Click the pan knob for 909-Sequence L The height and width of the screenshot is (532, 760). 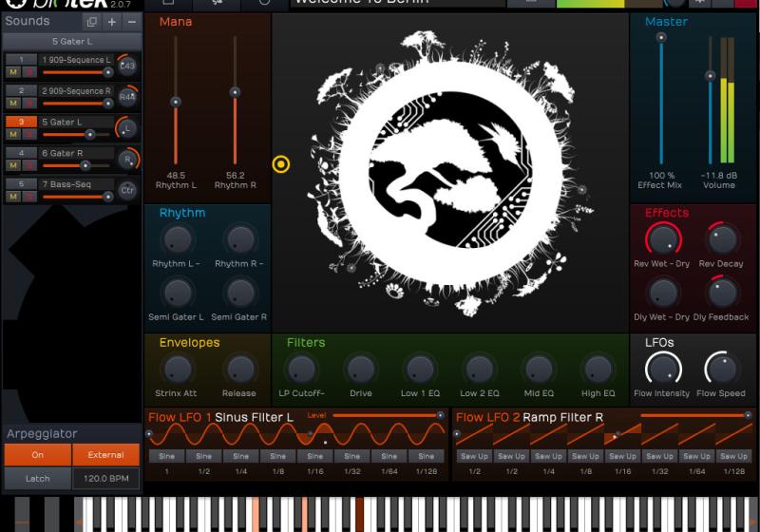pos(127,66)
